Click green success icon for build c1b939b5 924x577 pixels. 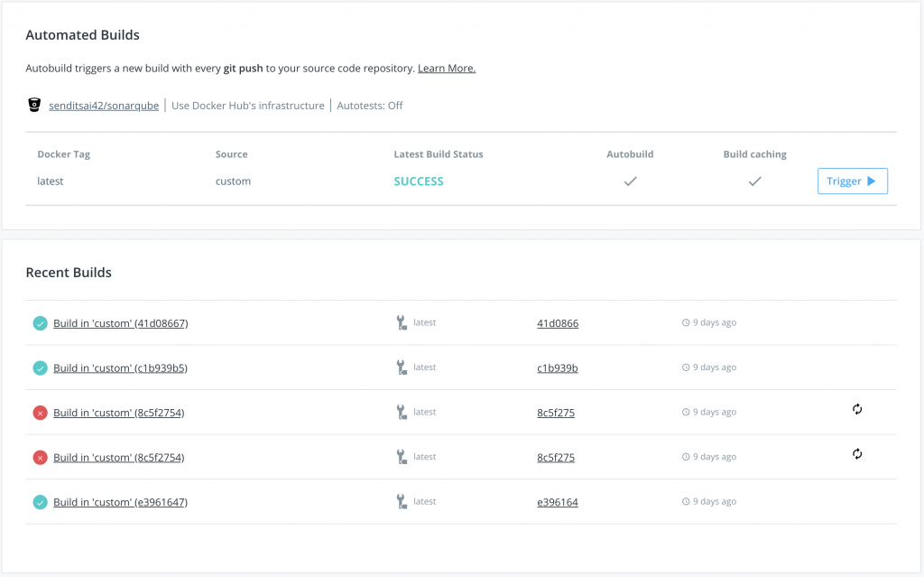(x=40, y=368)
